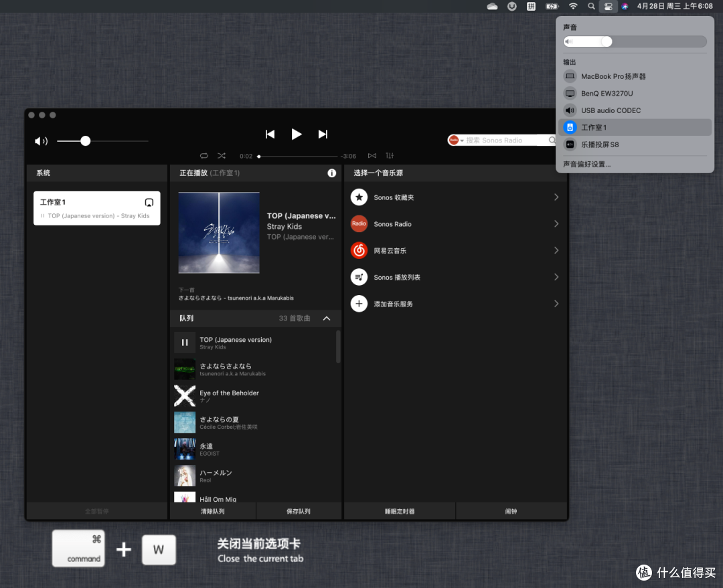This screenshot has height=588, width=723.
Task: Expand the 添加音乐服务 chevron
Action: click(556, 304)
